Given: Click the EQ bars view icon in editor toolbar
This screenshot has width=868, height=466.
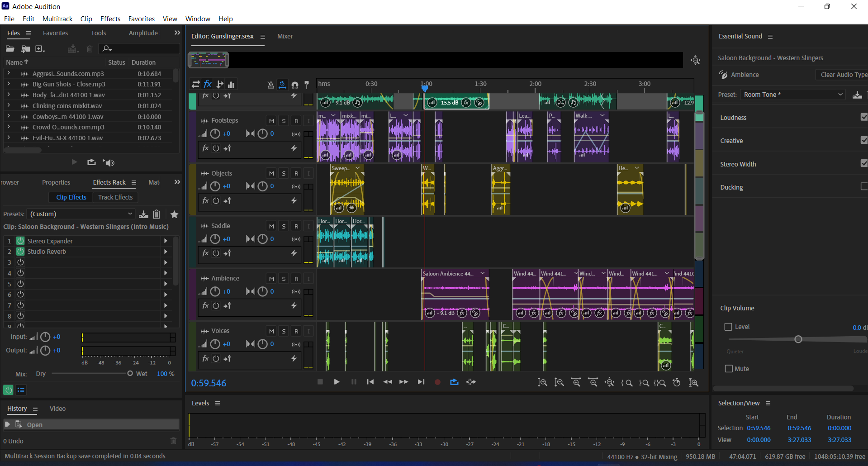Looking at the screenshot, I should [231, 84].
